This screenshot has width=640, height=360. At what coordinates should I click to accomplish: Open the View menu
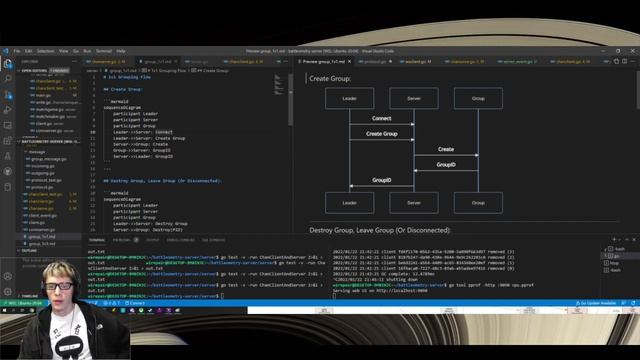pos(64,51)
